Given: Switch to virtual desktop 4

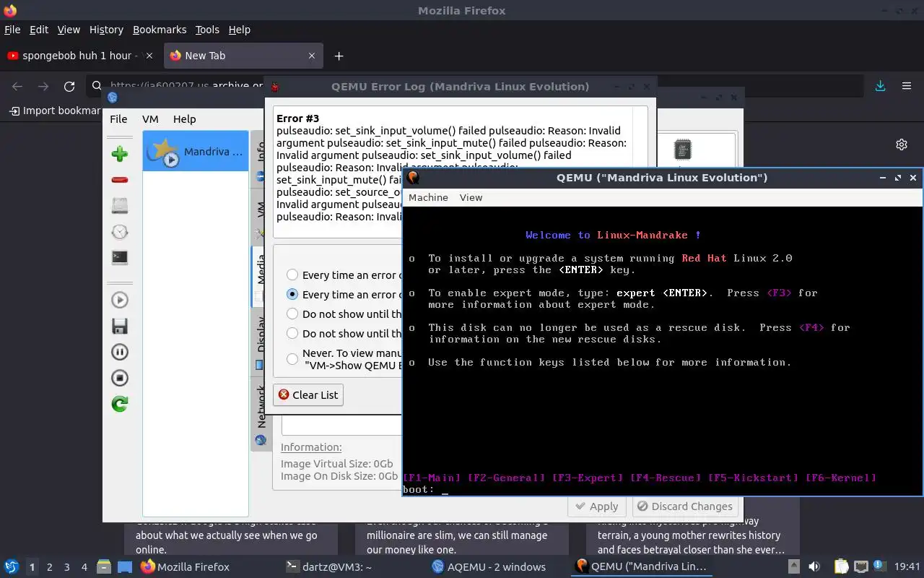Looking at the screenshot, I should pyautogui.click(x=84, y=567).
